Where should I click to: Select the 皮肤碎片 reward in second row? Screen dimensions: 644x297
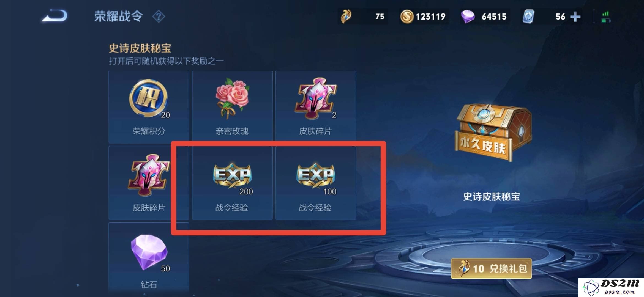click(x=149, y=183)
